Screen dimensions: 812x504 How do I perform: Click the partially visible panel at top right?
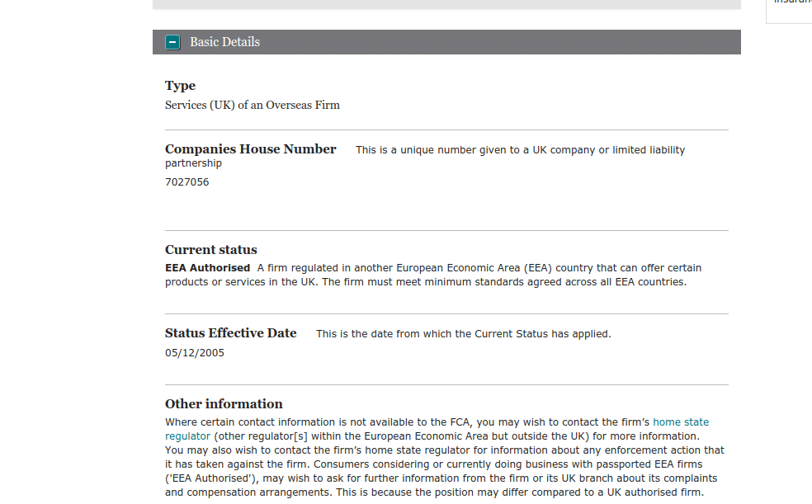(x=790, y=10)
